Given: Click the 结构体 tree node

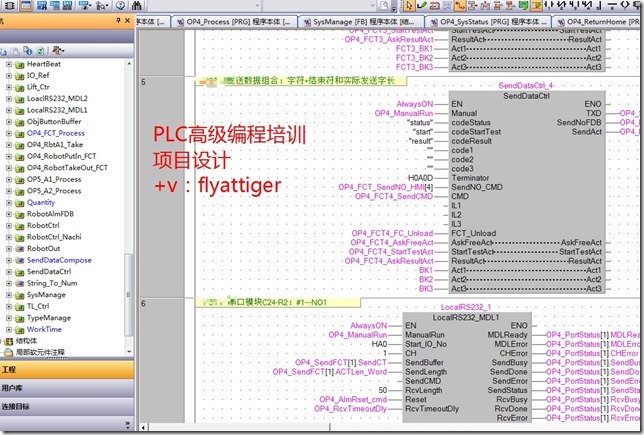Looking at the screenshot, I should click(x=26, y=341).
